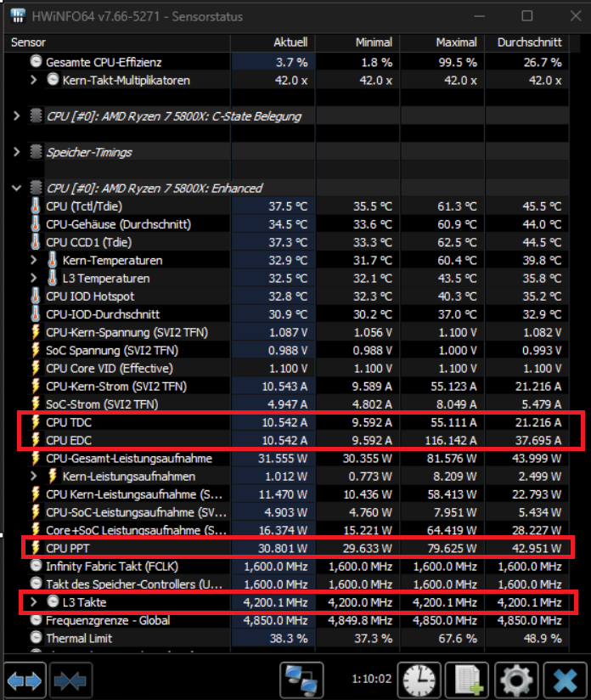Minimize the HWiNFO64 window
This screenshot has width=591, height=700.
(480, 16)
